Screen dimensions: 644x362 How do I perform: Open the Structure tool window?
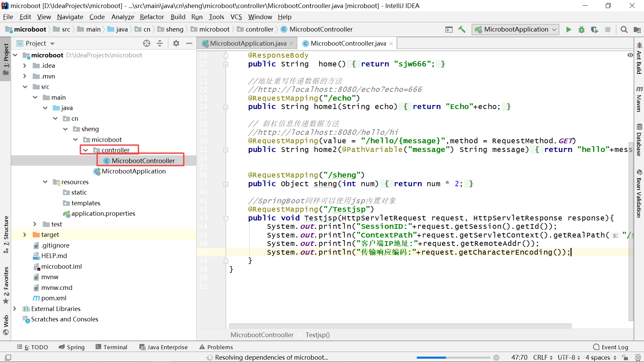(6, 235)
